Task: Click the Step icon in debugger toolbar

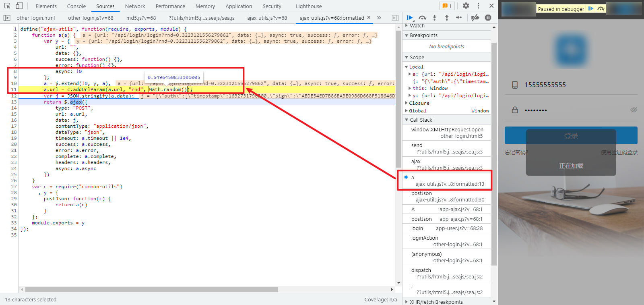Action: pyautogui.click(x=459, y=18)
